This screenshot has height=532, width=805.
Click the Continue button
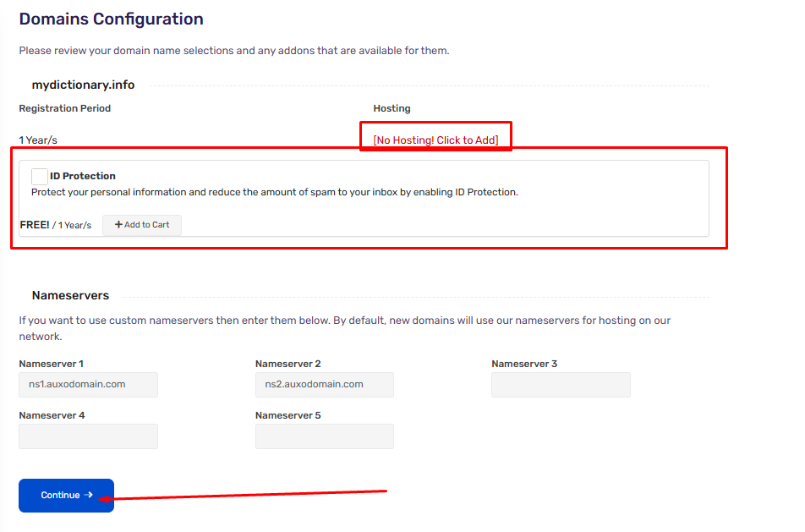click(x=66, y=496)
